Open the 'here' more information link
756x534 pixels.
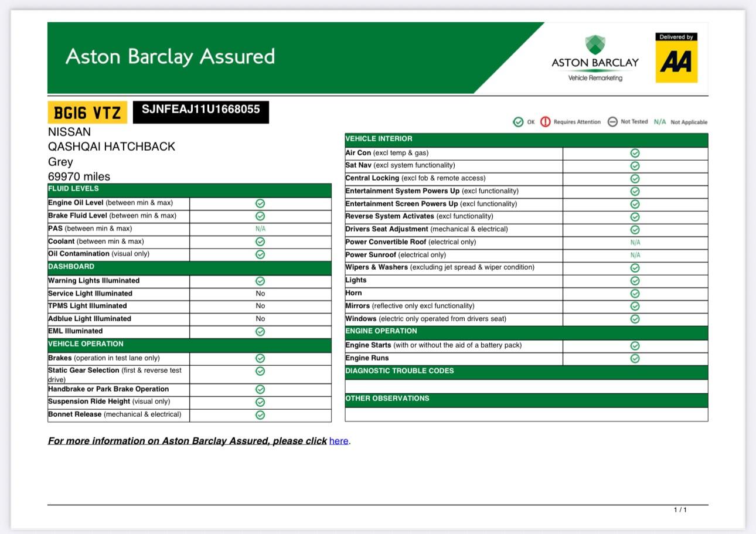(x=339, y=441)
